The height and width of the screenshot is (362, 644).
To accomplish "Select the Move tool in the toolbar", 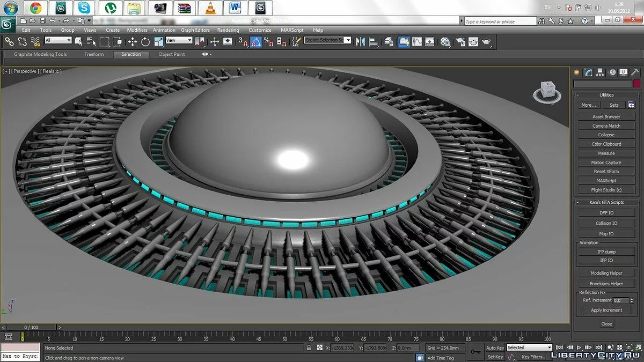I will (133, 41).
